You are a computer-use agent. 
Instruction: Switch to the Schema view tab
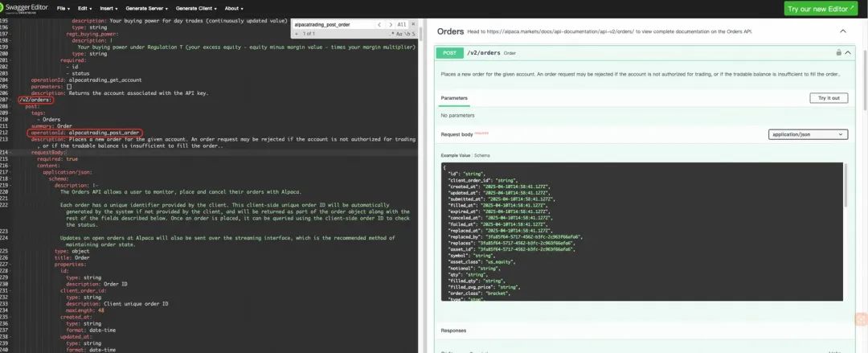pyautogui.click(x=482, y=155)
